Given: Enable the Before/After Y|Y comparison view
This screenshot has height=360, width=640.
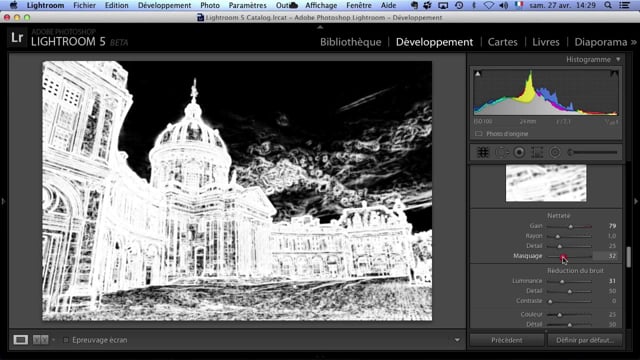Looking at the screenshot, I should point(40,340).
